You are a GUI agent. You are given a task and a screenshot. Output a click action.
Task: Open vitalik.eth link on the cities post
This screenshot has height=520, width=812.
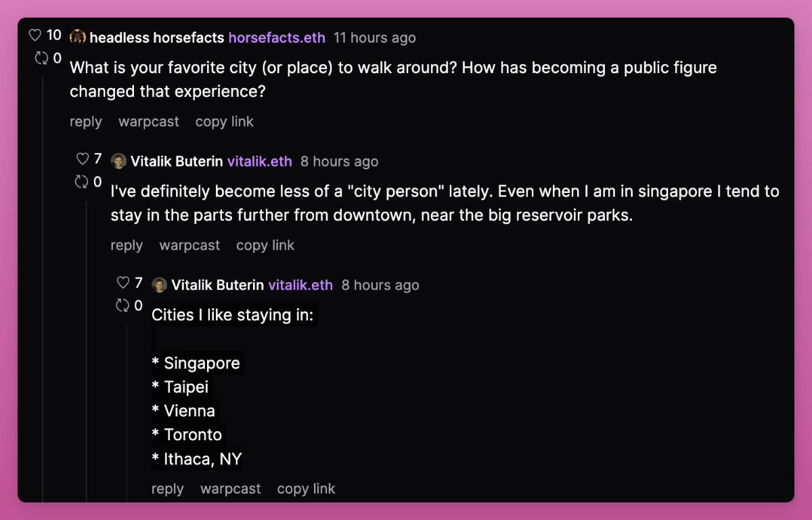[300, 285]
